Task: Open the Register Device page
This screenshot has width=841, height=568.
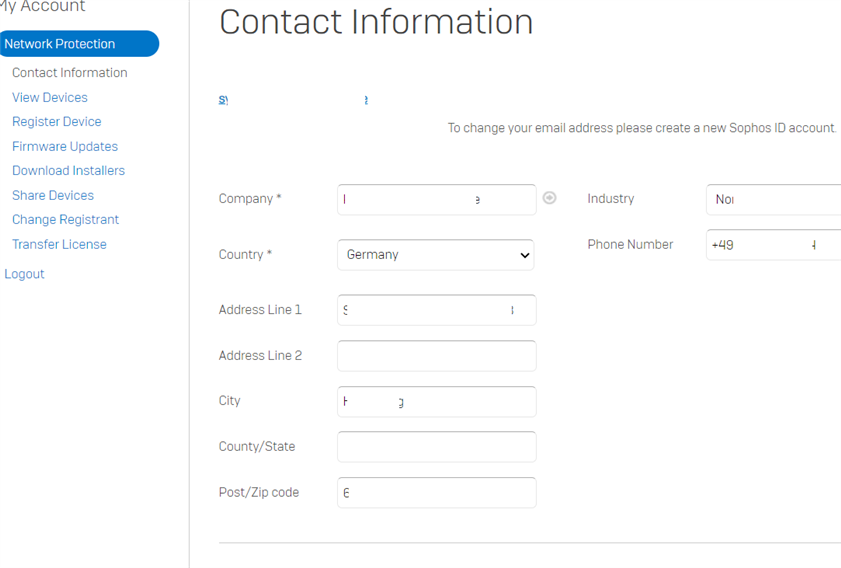Action: (57, 122)
